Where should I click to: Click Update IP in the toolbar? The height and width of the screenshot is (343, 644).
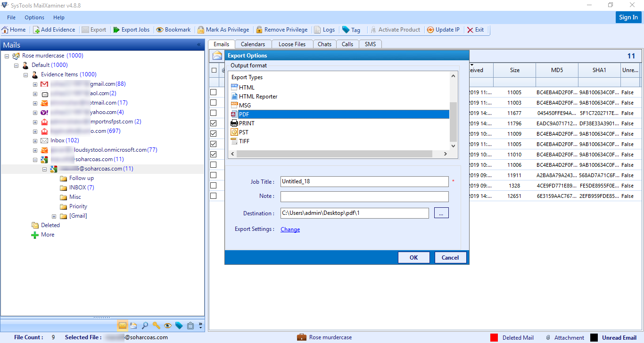click(443, 30)
